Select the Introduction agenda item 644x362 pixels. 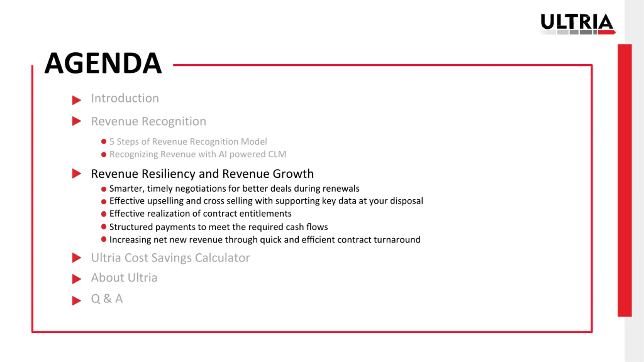(x=125, y=98)
